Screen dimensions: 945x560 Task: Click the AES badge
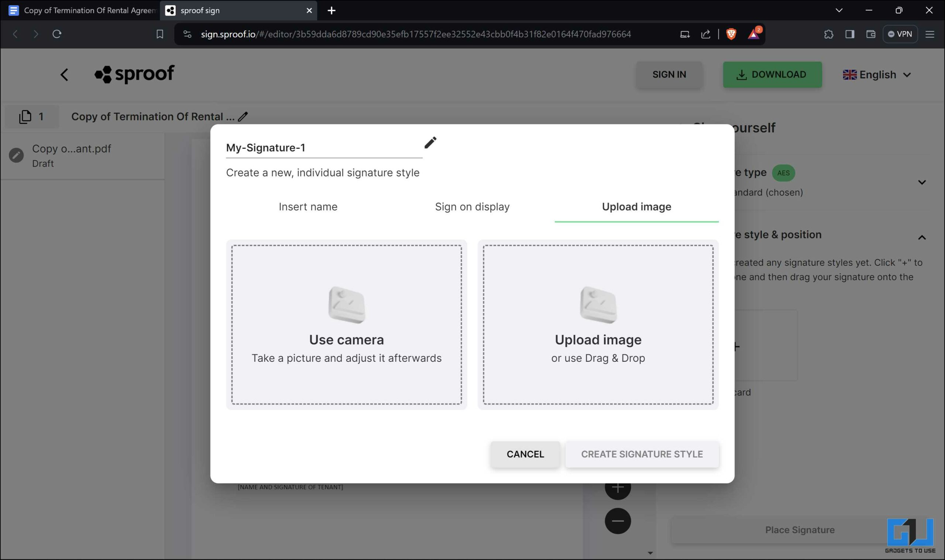[x=783, y=173]
